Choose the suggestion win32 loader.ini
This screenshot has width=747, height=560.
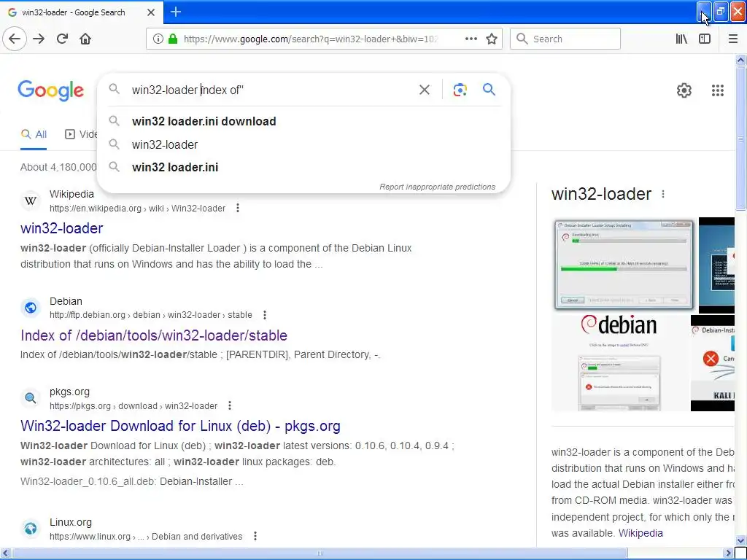[x=304, y=167]
